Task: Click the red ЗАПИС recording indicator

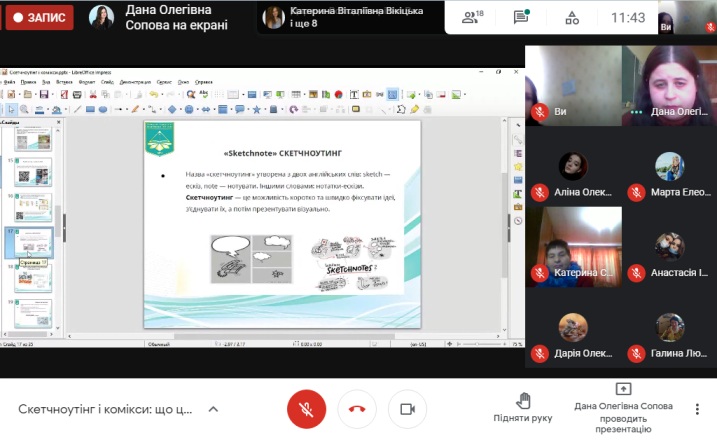Action: coord(39,17)
